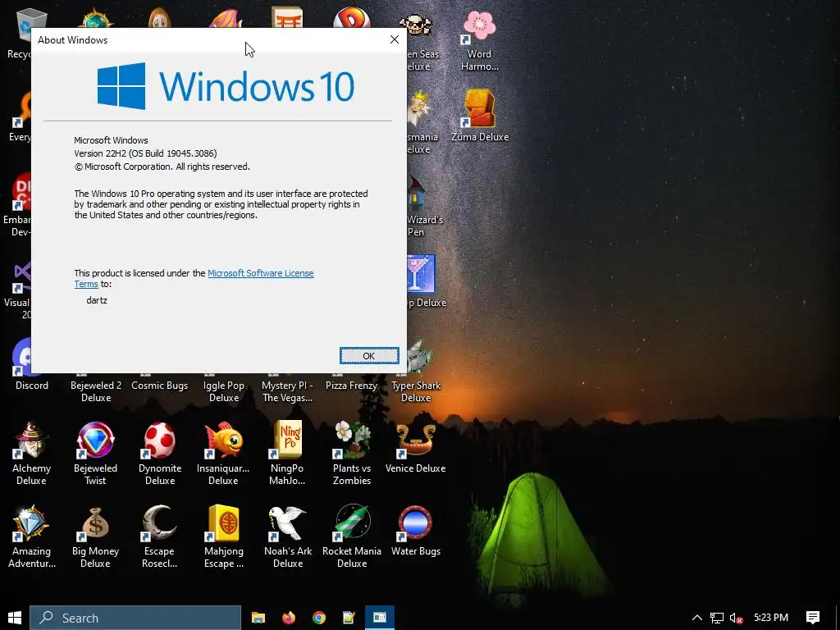
Task: Launch Chrome from the taskbar
Action: tap(319, 618)
